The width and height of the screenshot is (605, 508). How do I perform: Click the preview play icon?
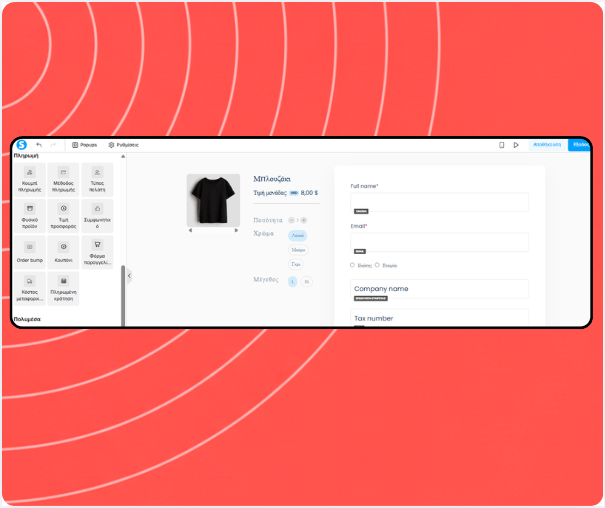pos(516,145)
